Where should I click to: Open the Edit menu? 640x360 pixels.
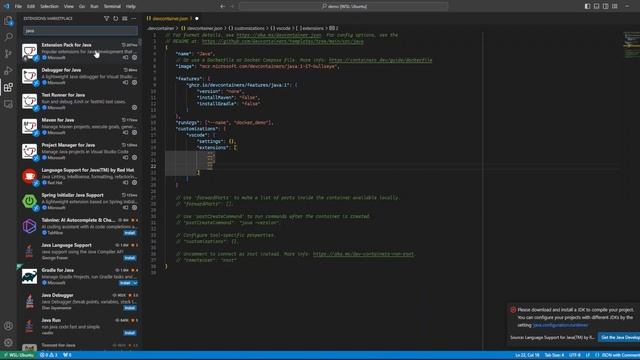pos(31,6)
